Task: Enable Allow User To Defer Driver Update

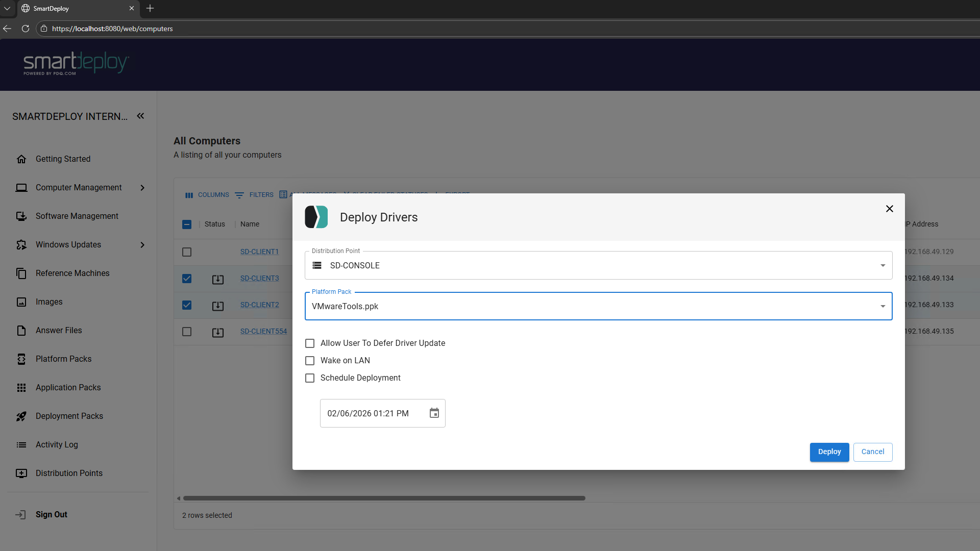Action: pyautogui.click(x=310, y=343)
